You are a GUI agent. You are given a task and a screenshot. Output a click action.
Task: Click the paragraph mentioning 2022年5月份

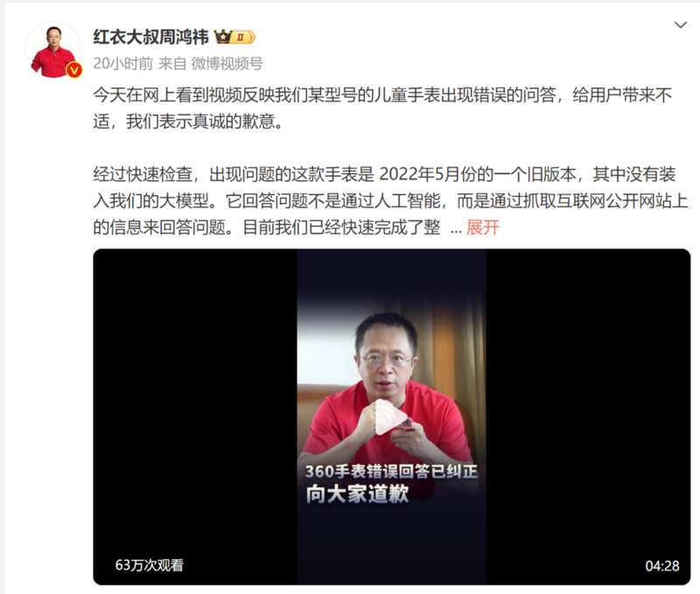(390, 201)
